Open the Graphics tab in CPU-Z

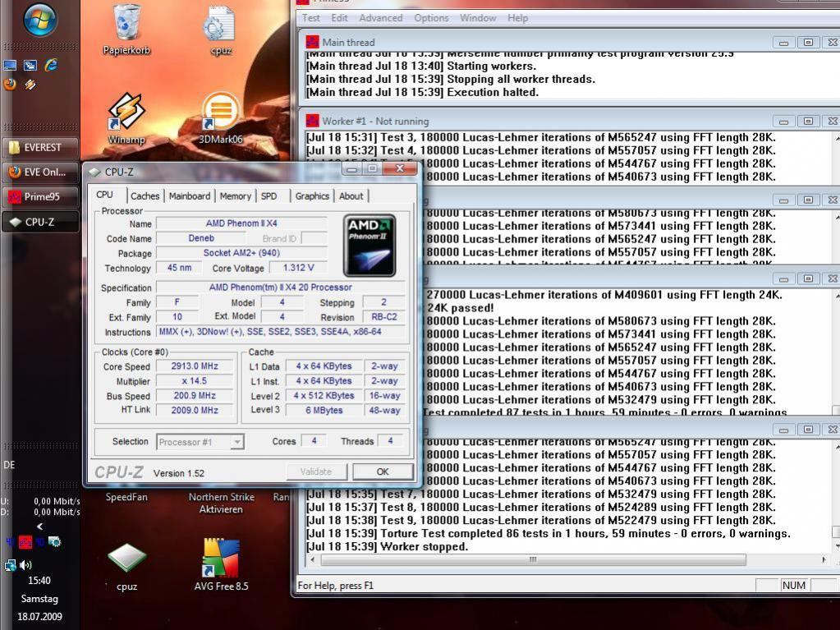(312, 196)
